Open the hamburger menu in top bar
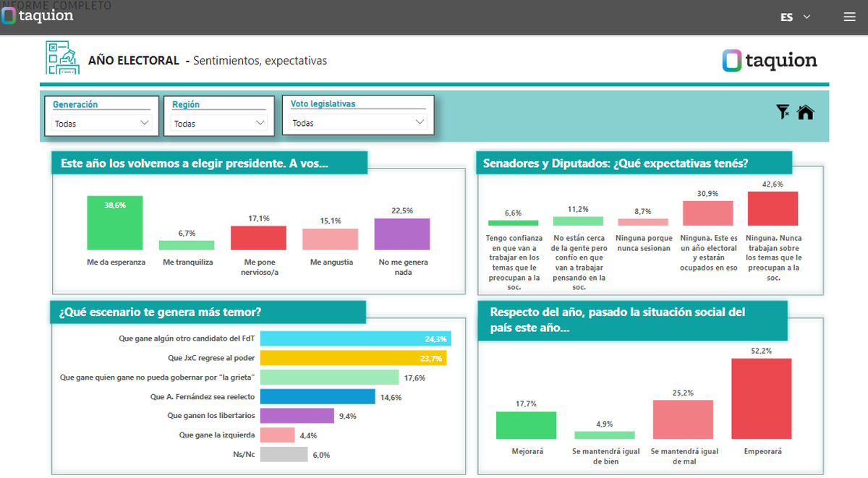The width and height of the screenshot is (868, 478). [x=849, y=17]
